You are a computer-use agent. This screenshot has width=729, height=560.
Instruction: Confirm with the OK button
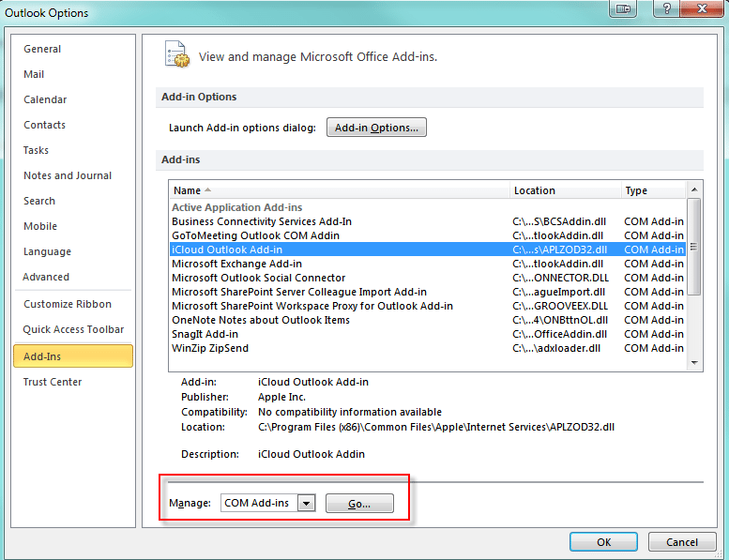603,542
